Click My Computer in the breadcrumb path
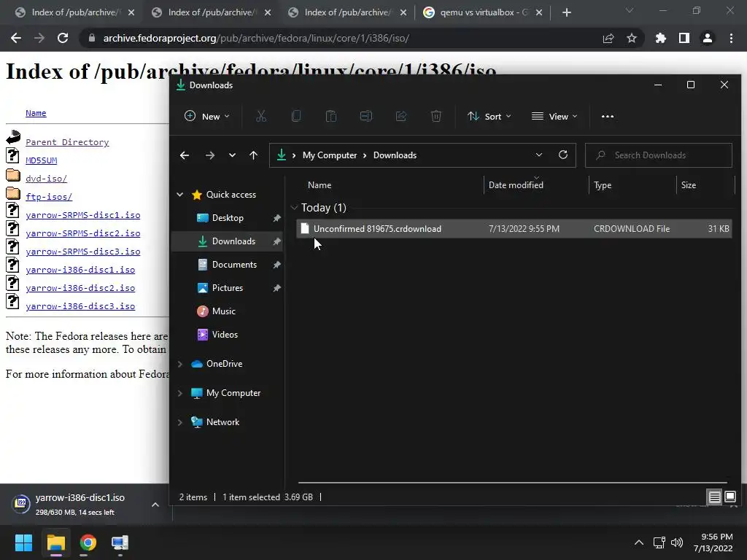 click(330, 155)
